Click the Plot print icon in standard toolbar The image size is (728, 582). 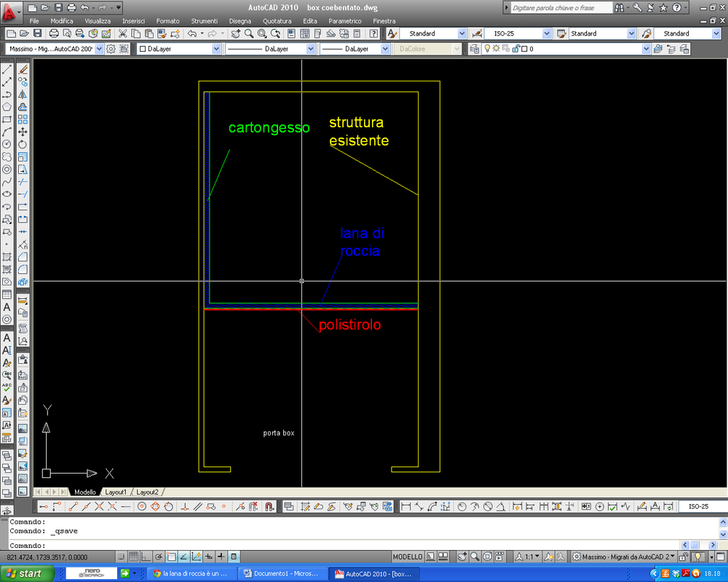point(54,33)
